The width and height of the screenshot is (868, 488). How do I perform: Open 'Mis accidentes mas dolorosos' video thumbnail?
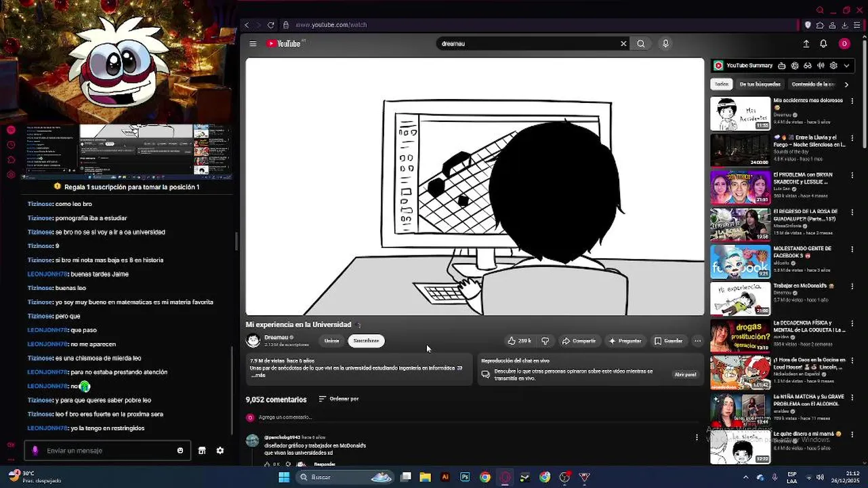[x=740, y=113]
